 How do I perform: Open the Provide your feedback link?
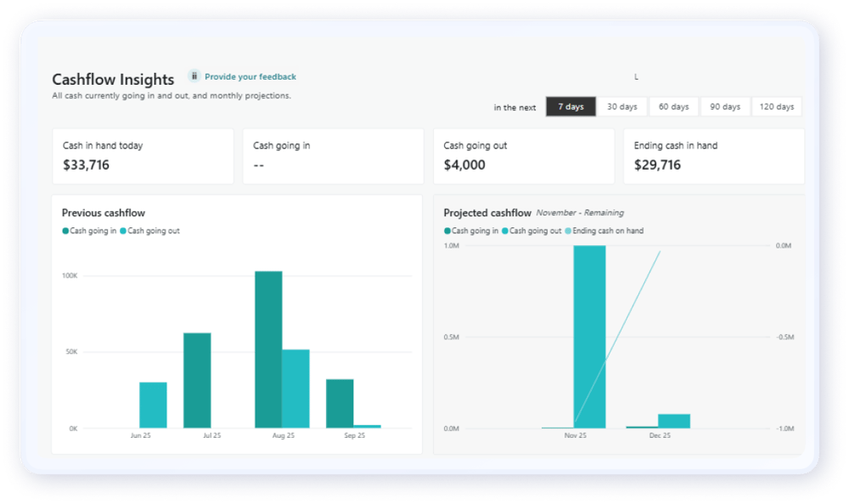pyautogui.click(x=250, y=76)
